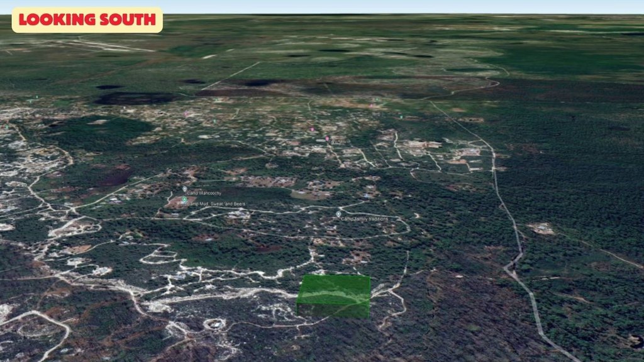Select the isolated pink pin below the large dark pond

click(x=187, y=114)
